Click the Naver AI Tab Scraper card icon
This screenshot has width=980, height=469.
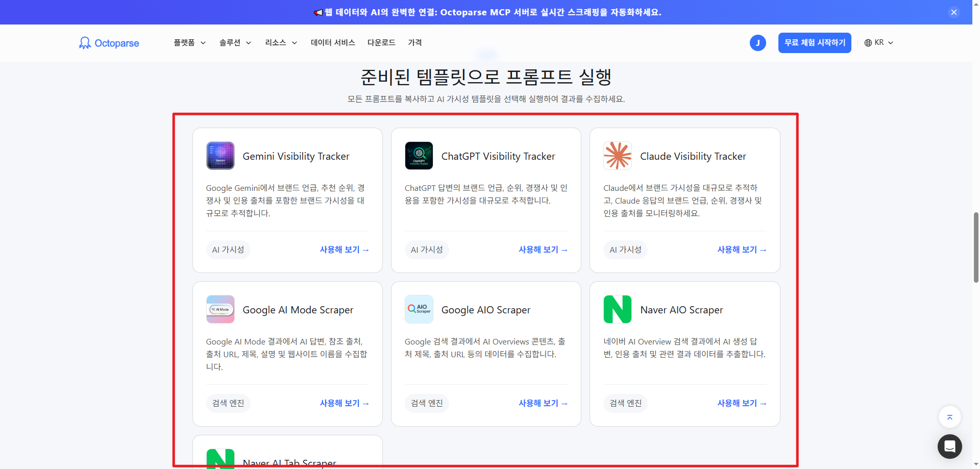(x=220, y=458)
